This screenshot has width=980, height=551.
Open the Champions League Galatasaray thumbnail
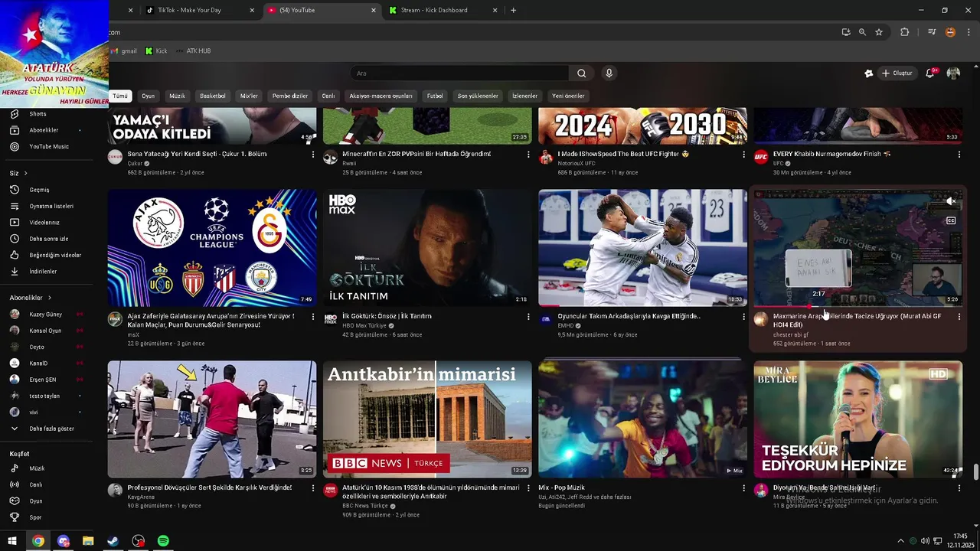212,248
